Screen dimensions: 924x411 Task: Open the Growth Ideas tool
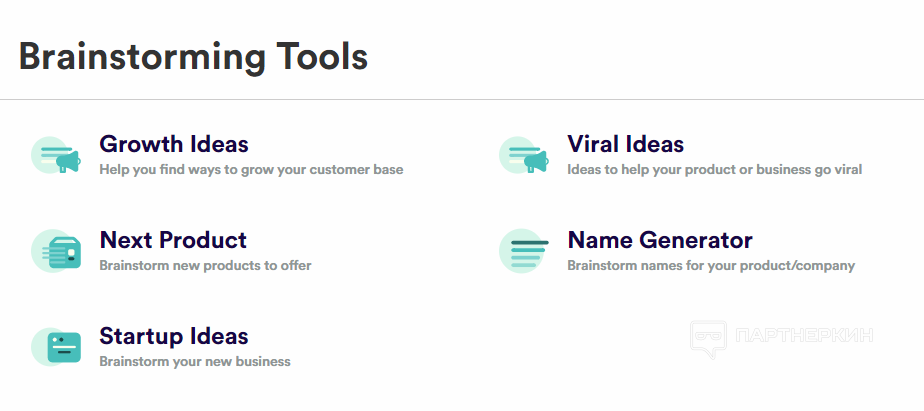tap(174, 144)
